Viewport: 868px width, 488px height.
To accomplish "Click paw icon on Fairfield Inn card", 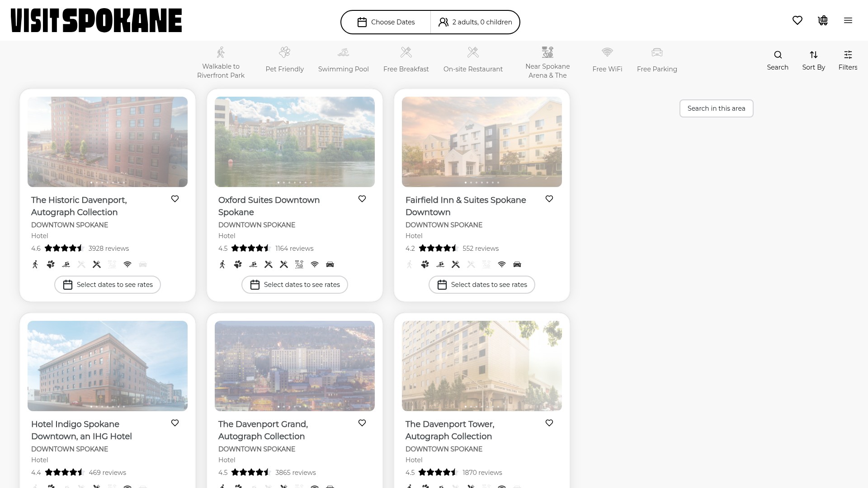I will tap(425, 264).
